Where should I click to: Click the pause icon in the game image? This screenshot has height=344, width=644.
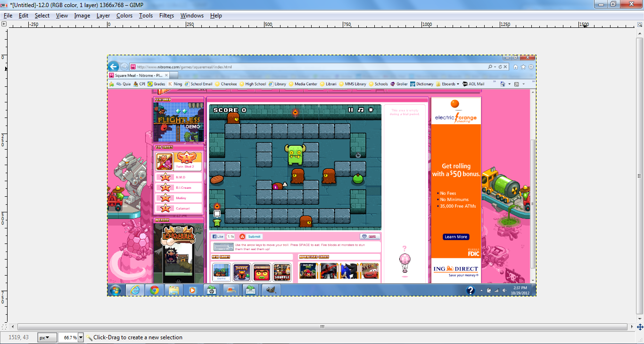click(x=350, y=110)
